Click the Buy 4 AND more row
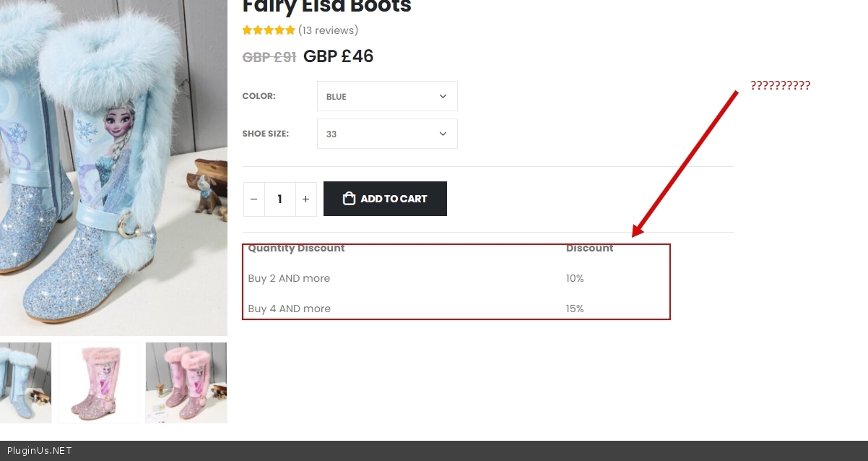868x461 pixels. (x=289, y=309)
